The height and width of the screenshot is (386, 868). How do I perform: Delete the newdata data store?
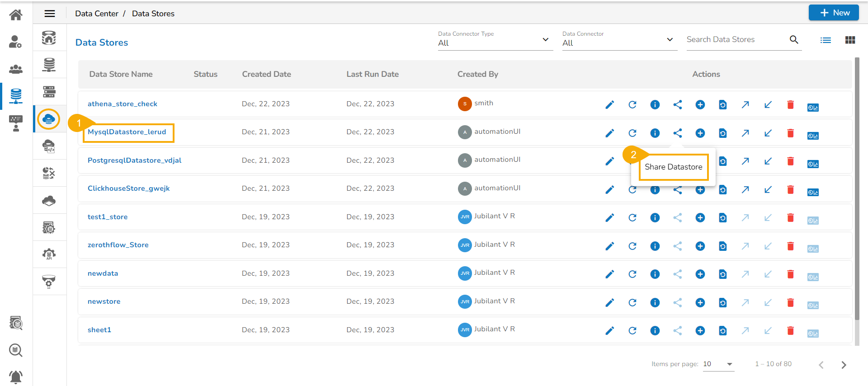click(790, 274)
